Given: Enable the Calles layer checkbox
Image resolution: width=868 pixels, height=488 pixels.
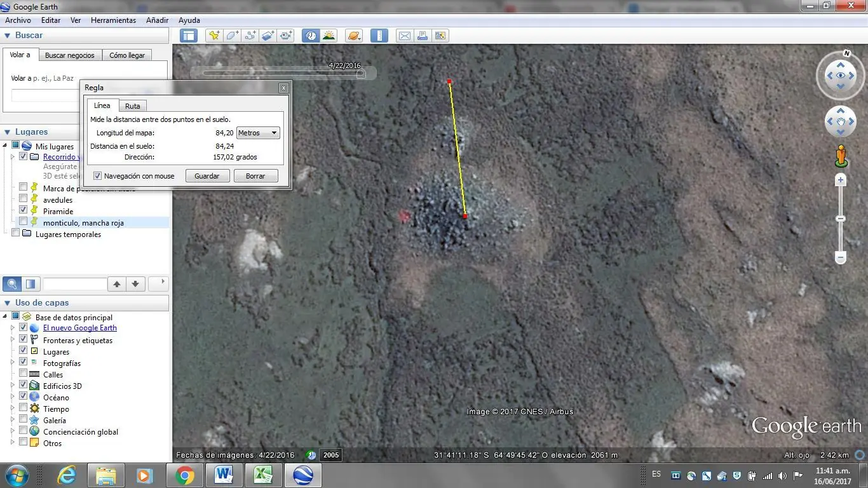Looking at the screenshot, I should [24, 374].
